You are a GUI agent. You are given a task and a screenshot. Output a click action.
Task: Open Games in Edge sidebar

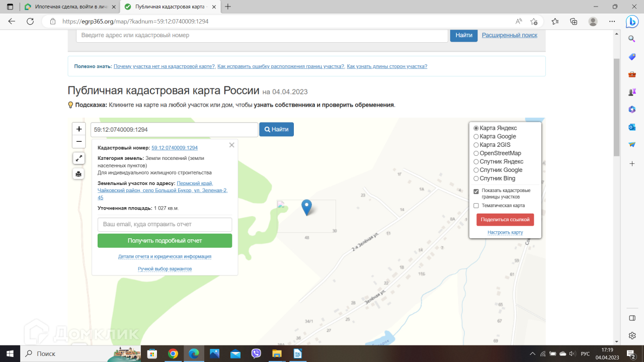click(x=632, y=93)
